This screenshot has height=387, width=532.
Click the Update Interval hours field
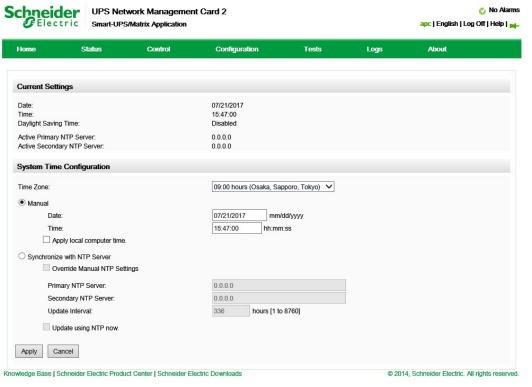(x=231, y=311)
